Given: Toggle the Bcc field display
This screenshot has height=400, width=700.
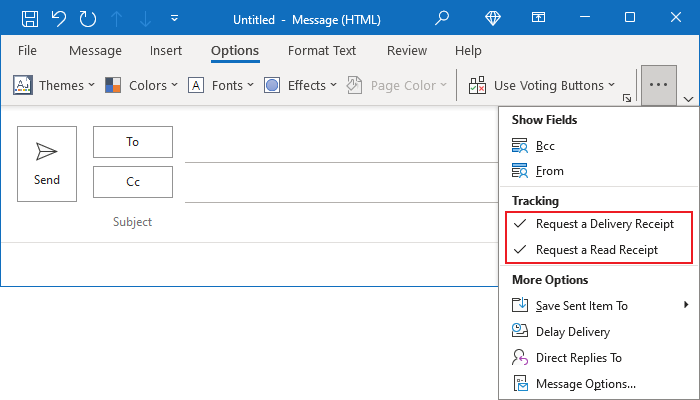Looking at the screenshot, I should click(x=545, y=146).
